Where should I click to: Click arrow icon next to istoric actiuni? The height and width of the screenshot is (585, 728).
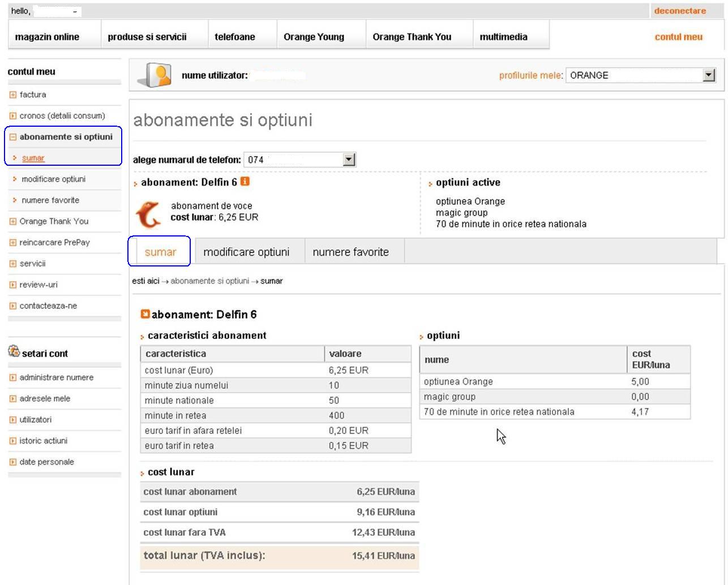point(13,441)
